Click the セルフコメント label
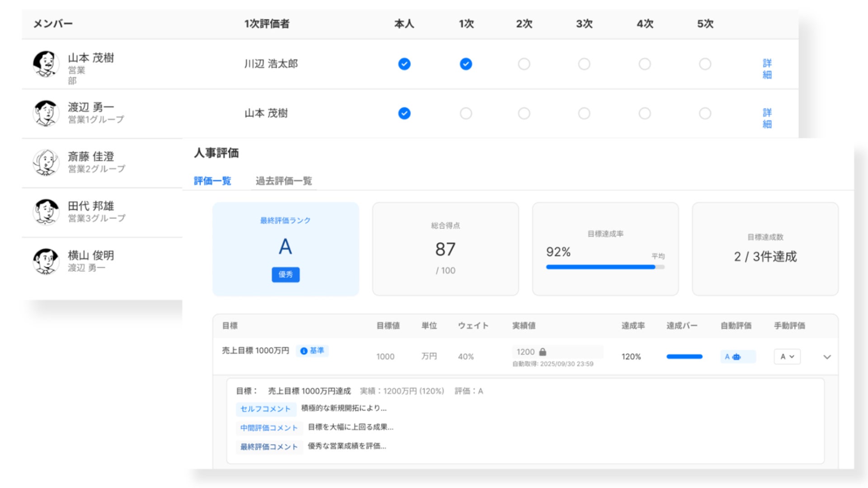868x488 pixels. pyautogui.click(x=265, y=409)
